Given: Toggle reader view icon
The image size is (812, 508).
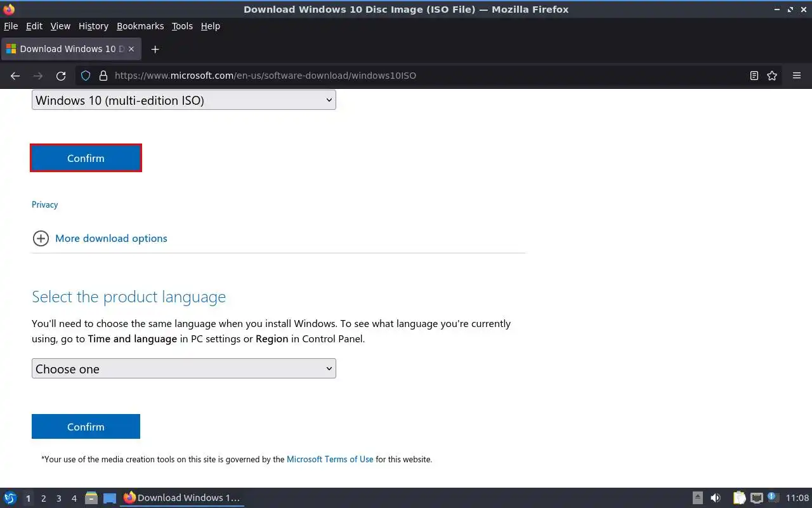Looking at the screenshot, I should pyautogui.click(x=754, y=76).
